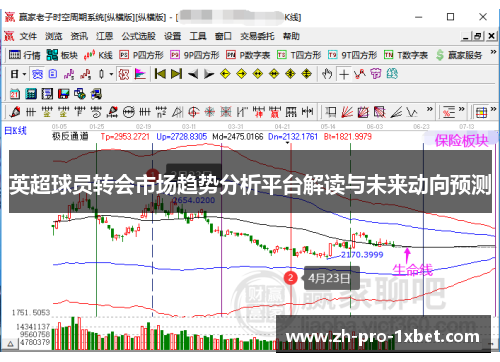The height and width of the screenshot is (362, 500).
Task: Expand overflow chevron after zigzag wave tool
Action: click(x=430, y=109)
